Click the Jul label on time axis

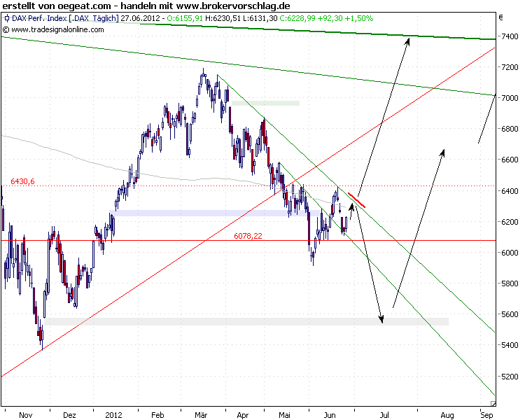[384, 415]
